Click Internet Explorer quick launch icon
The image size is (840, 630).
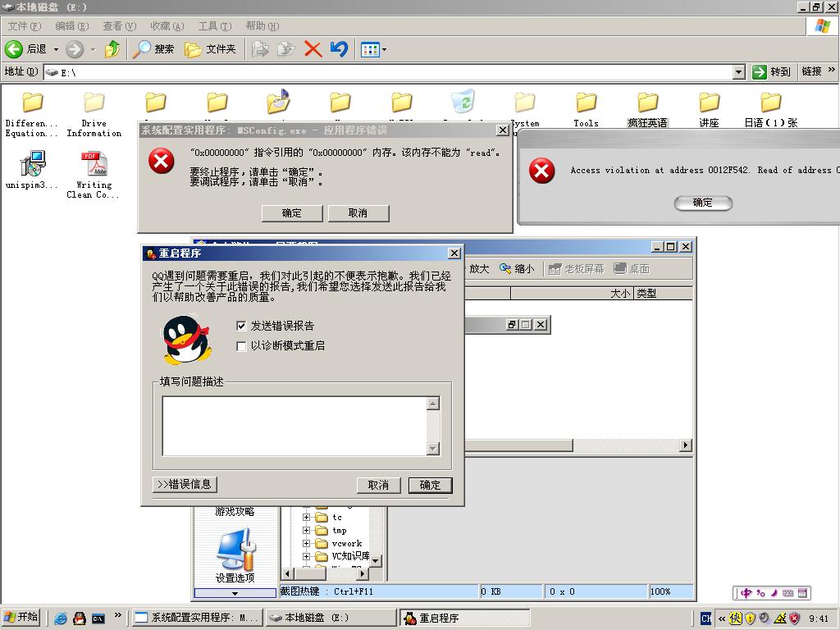[x=61, y=618]
